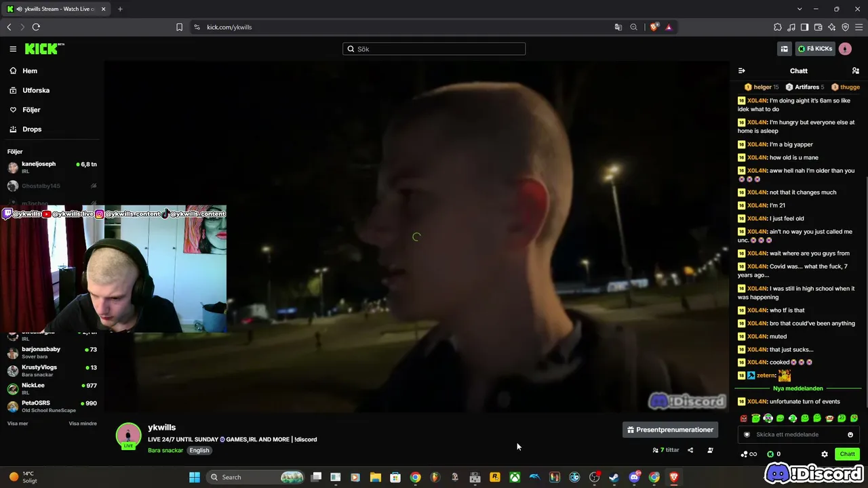Open the page translate icon
The height and width of the screenshot is (488, 868).
tap(618, 27)
